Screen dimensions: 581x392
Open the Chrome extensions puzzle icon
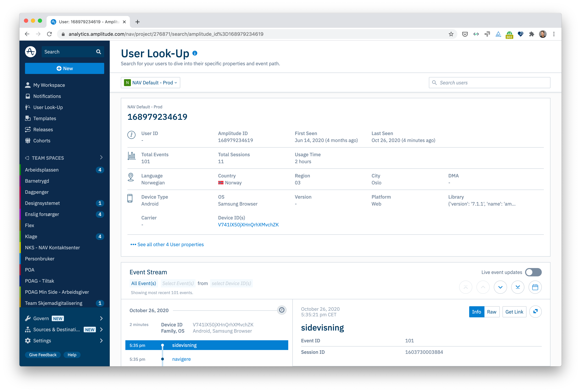pyautogui.click(x=532, y=34)
